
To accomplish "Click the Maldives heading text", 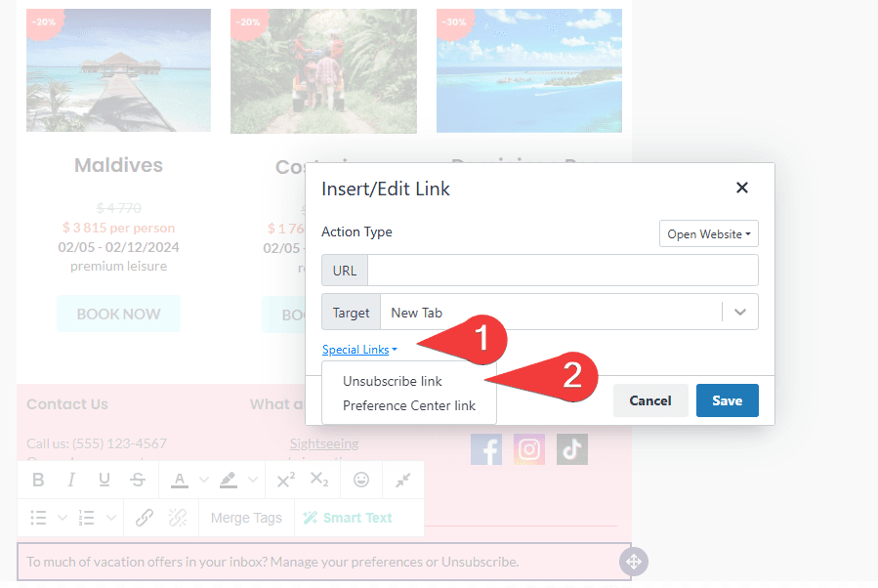I will pos(119,165).
